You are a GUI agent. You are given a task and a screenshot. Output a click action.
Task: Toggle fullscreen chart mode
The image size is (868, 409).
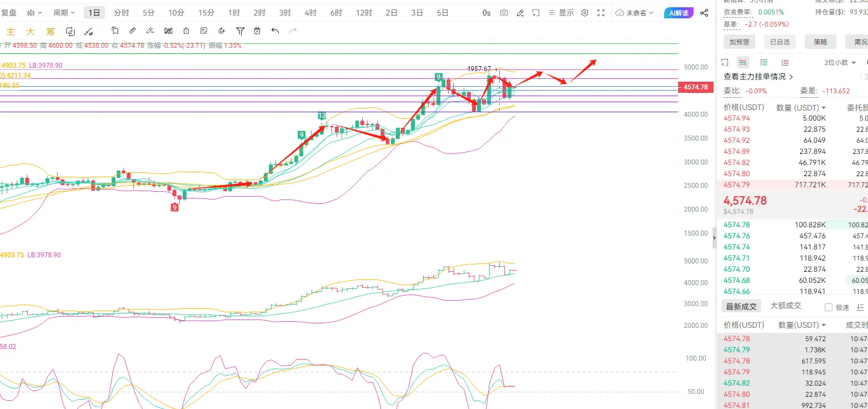click(601, 13)
